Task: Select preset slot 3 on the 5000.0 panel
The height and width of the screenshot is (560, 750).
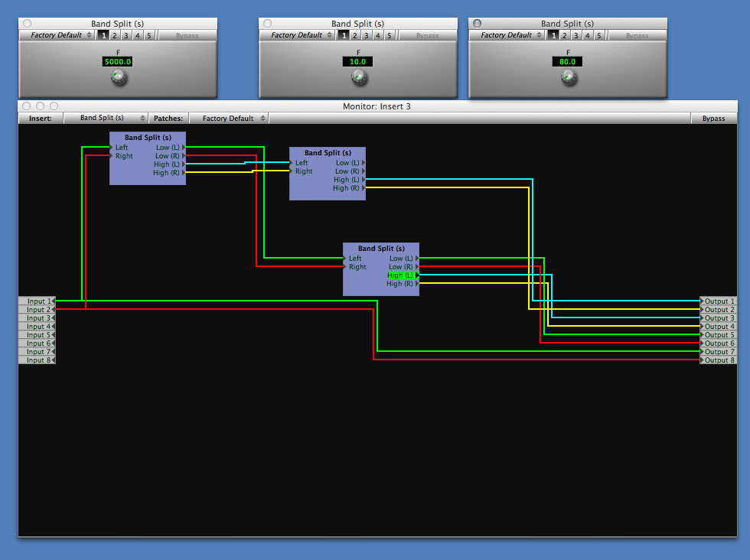Action: click(126, 36)
